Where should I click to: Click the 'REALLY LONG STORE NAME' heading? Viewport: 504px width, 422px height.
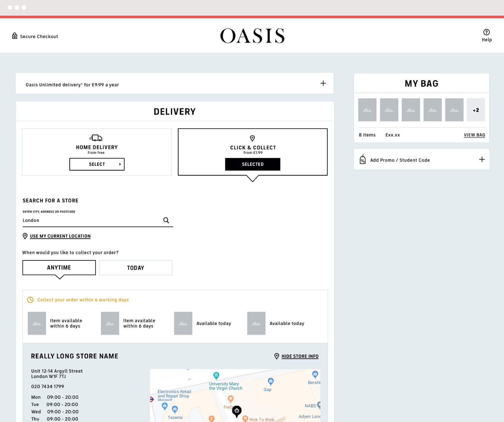coord(75,356)
